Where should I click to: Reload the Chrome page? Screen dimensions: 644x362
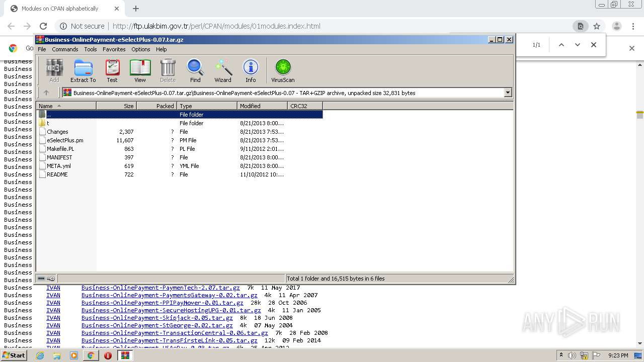click(43, 26)
